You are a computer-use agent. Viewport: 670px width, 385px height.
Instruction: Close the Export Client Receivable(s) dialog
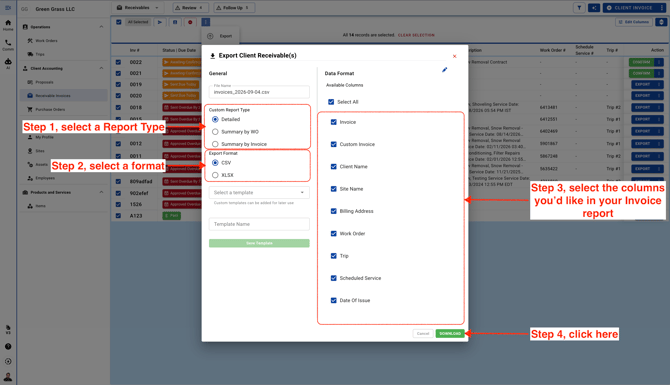click(x=455, y=56)
